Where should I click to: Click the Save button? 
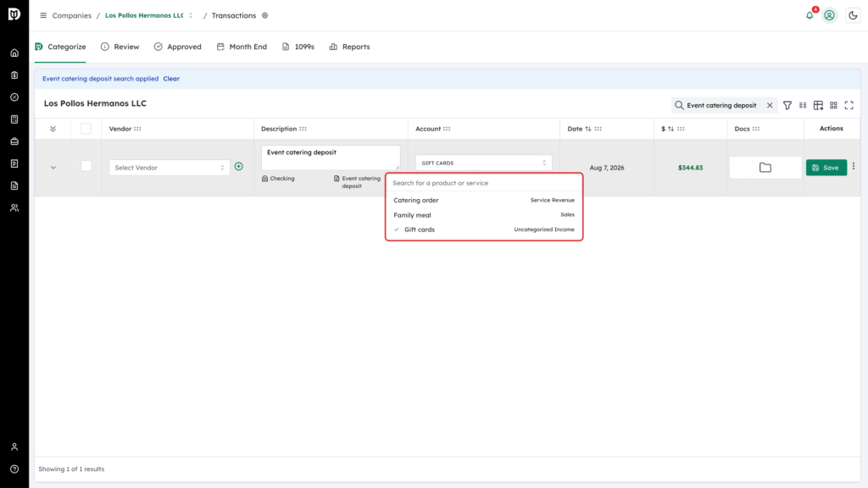(x=826, y=168)
